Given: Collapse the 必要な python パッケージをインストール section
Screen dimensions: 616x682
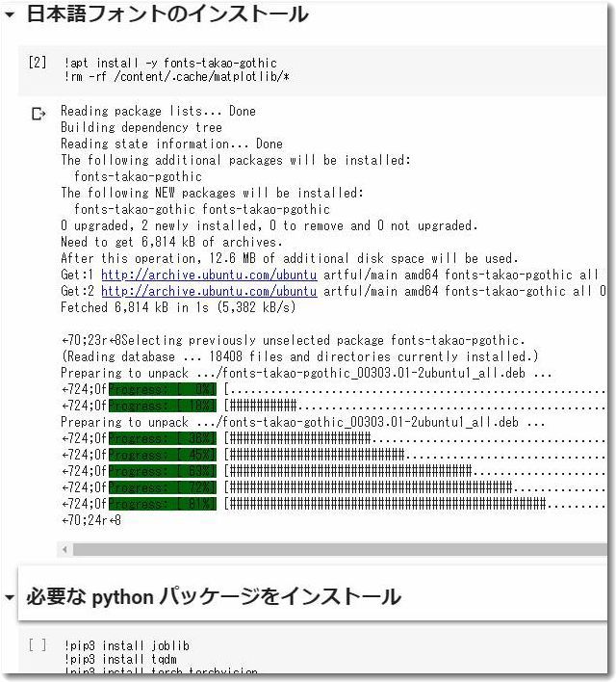Looking at the screenshot, I should click(10, 597).
